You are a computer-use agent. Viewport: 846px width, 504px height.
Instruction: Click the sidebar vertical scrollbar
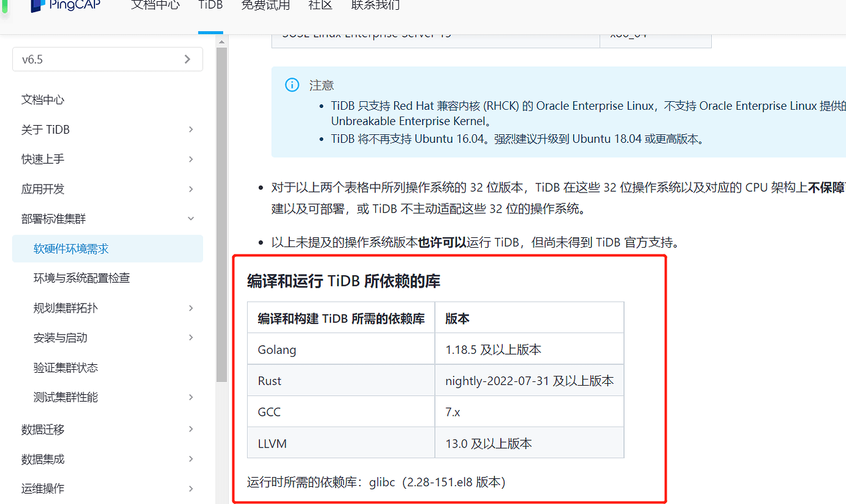222,215
